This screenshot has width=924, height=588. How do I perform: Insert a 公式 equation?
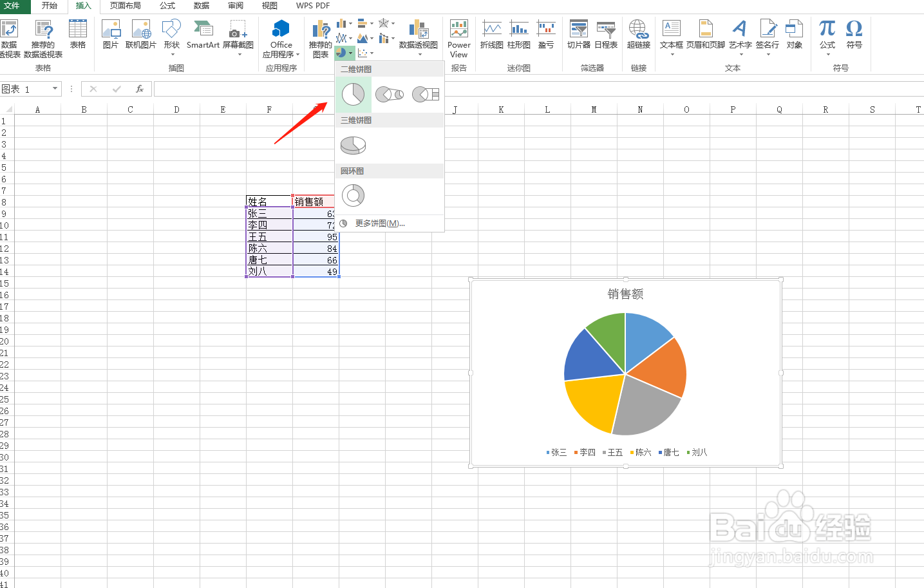point(827,37)
